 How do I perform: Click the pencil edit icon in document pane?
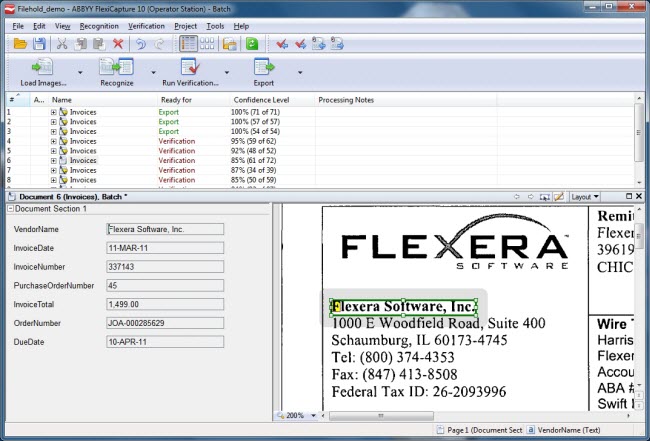tap(559, 197)
